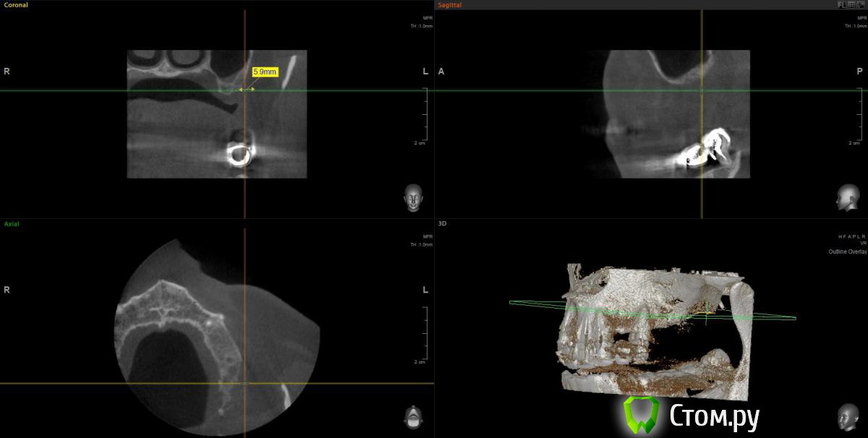Click the top-down head icon in Axial view
868x438 pixels.
point(413,416)
